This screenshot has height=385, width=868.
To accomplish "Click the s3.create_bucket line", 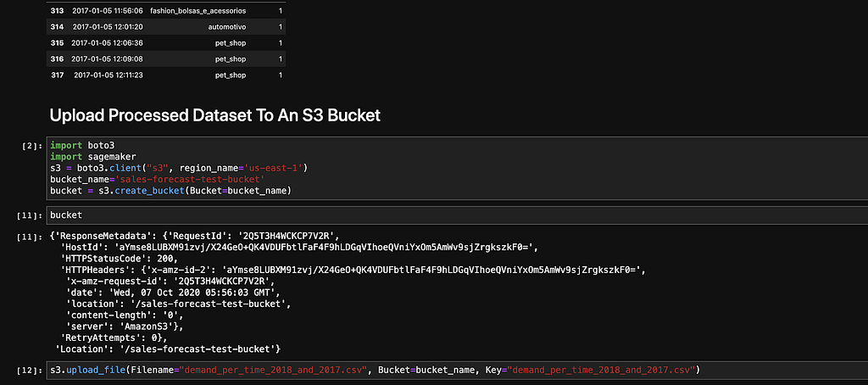I will (x=170, y=191).
